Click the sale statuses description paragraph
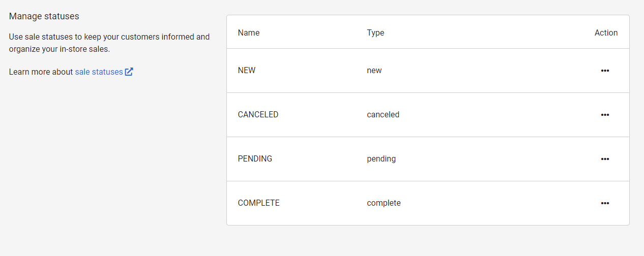 tap(109, 43)
